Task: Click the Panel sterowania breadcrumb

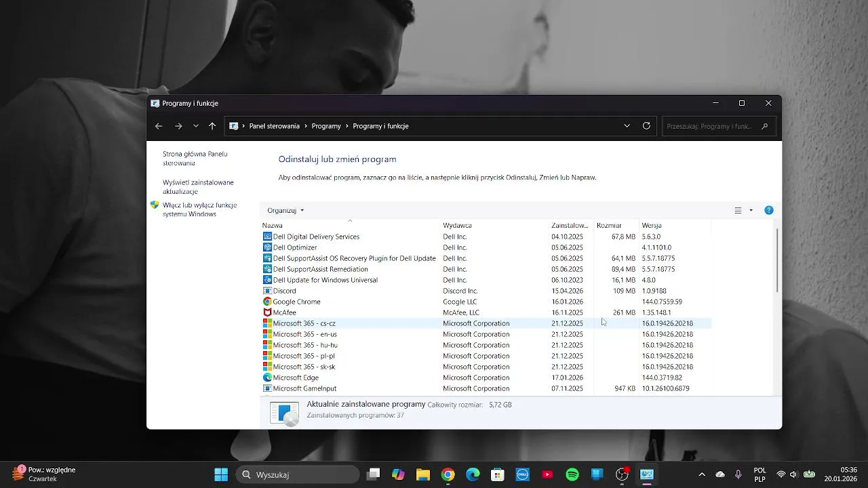Action: pos(274,126)
